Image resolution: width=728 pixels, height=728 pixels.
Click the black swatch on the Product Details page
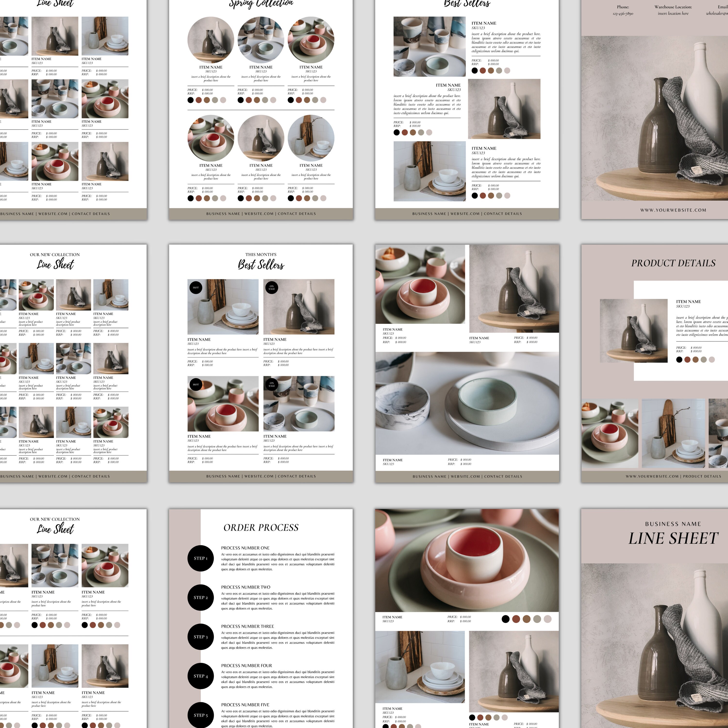pos(679,359)
